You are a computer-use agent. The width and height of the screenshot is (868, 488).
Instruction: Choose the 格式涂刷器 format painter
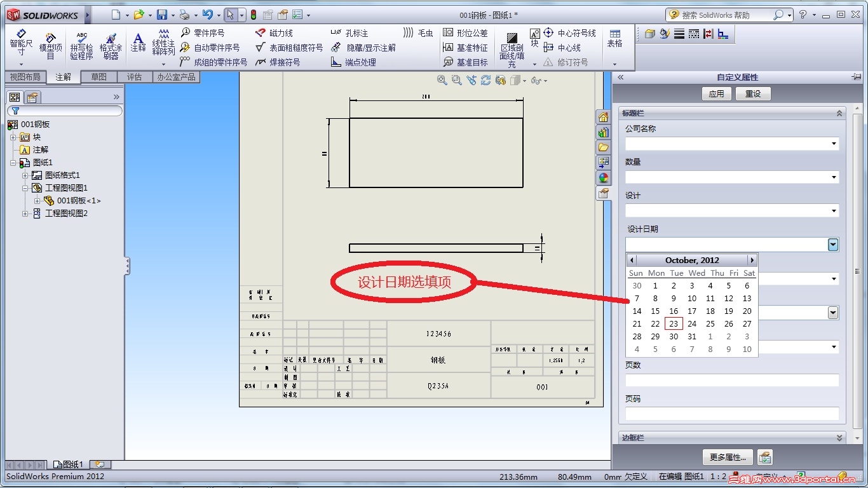click(111, 46)
